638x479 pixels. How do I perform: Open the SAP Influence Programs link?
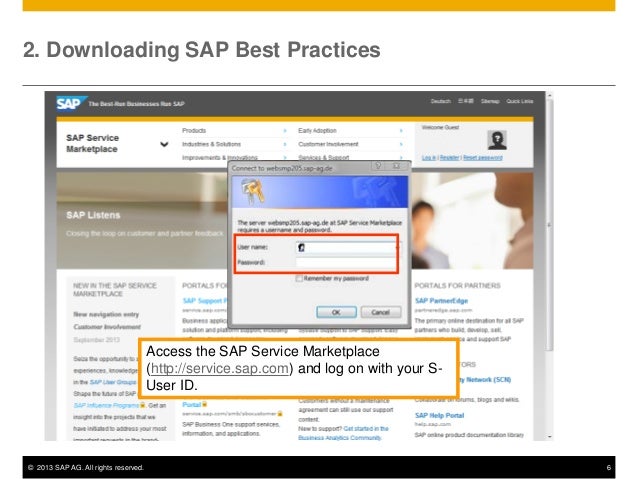pos(106,405)
